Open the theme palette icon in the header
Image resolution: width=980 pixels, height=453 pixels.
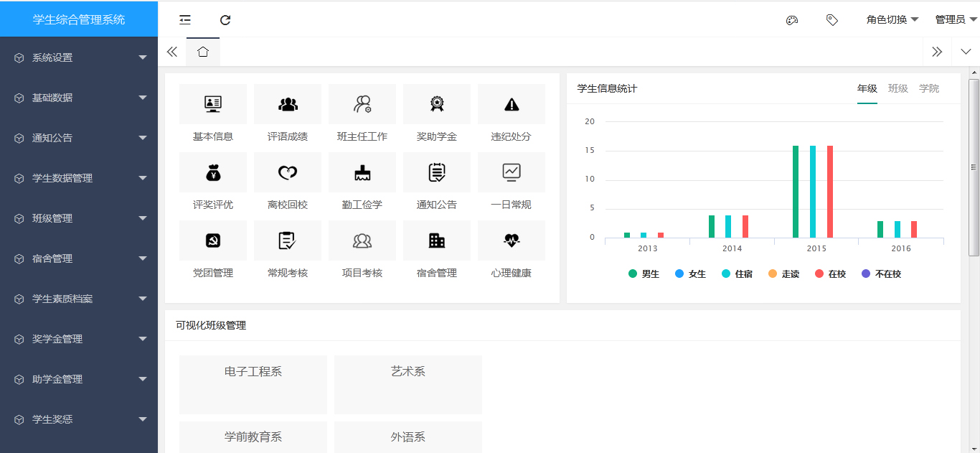pyautogui.click(x=792, y=20)
